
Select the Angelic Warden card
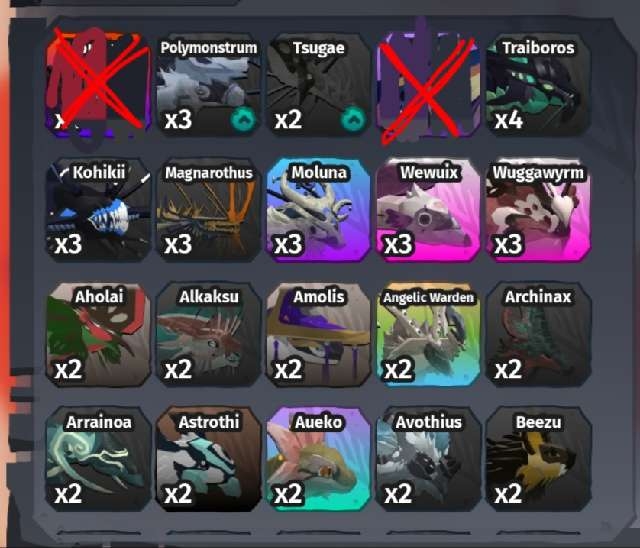click(x=428, y=335)
